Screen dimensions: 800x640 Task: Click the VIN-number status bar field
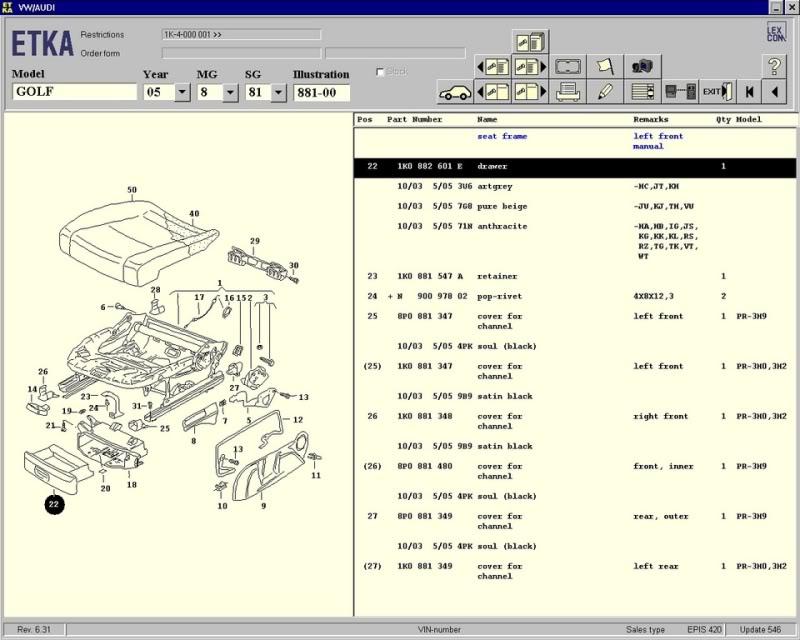[439, 630]
